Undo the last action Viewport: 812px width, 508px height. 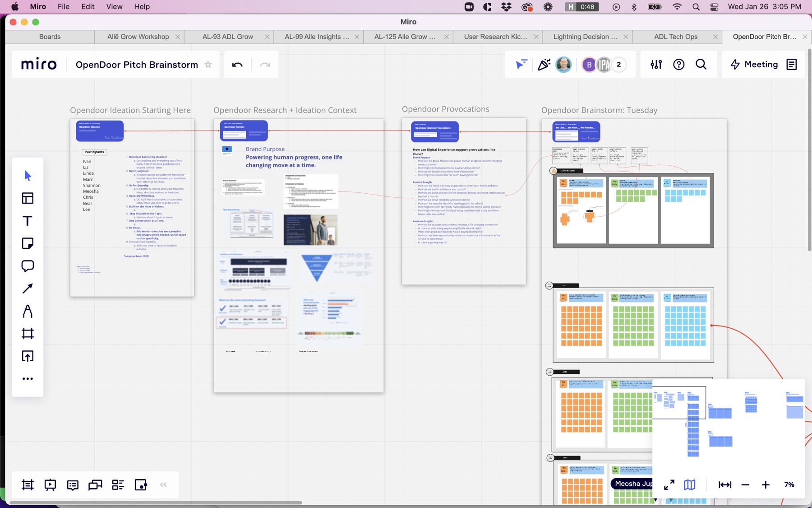[238, 65]
